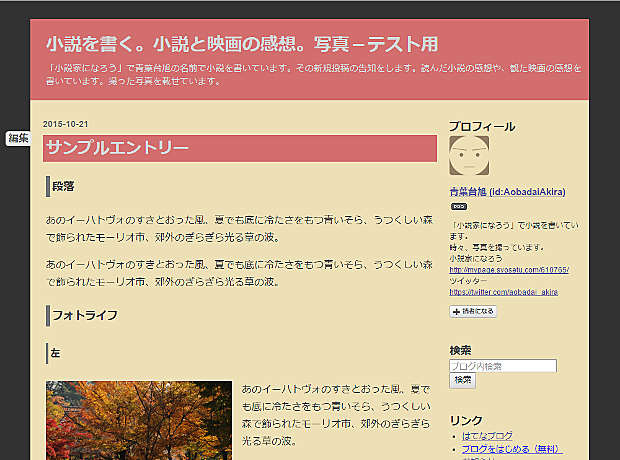This screenshot has height=460, width=620.
Task: Select the プロフィール sidebar heading
Action: tap(482, 127)
